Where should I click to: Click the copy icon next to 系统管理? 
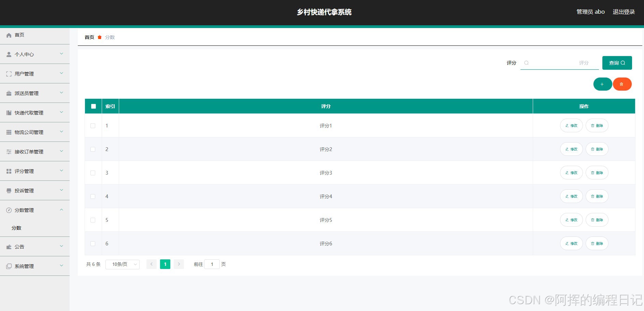(x=9, y=266)
